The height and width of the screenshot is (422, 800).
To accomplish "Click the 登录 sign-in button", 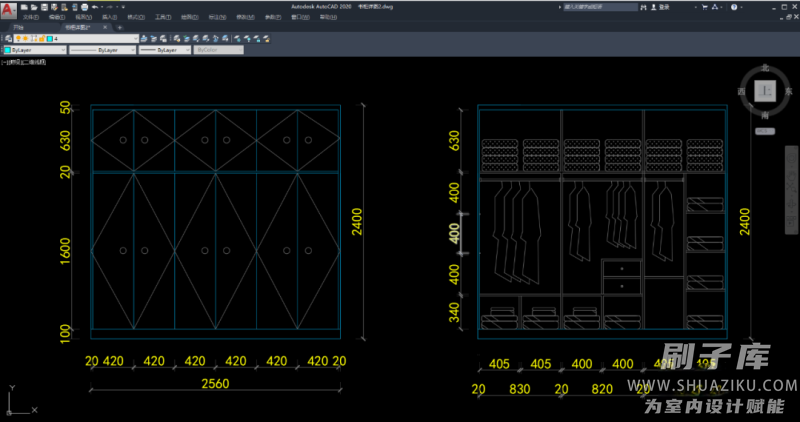I will (x=666, y=7).
